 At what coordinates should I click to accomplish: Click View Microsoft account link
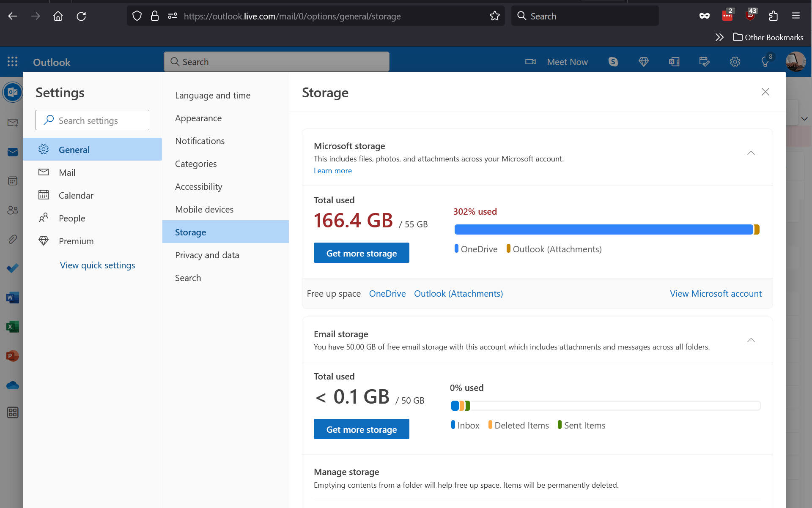pos(716,294)
